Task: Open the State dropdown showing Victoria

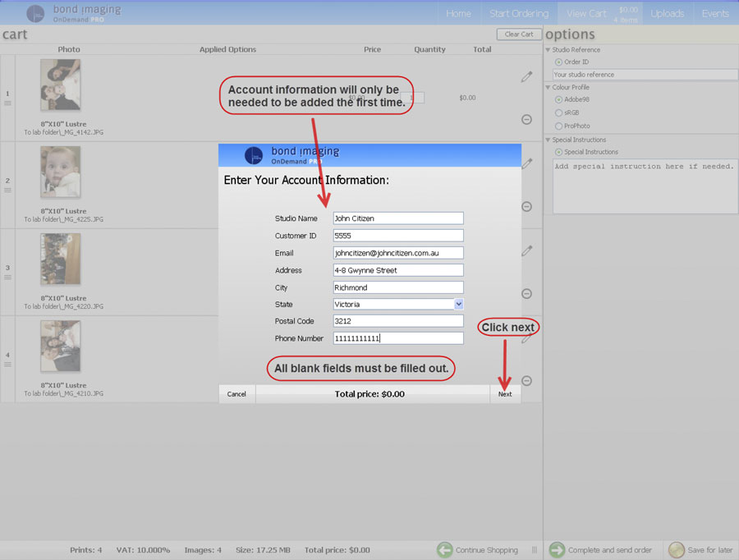Action: [x=458, y=304]
